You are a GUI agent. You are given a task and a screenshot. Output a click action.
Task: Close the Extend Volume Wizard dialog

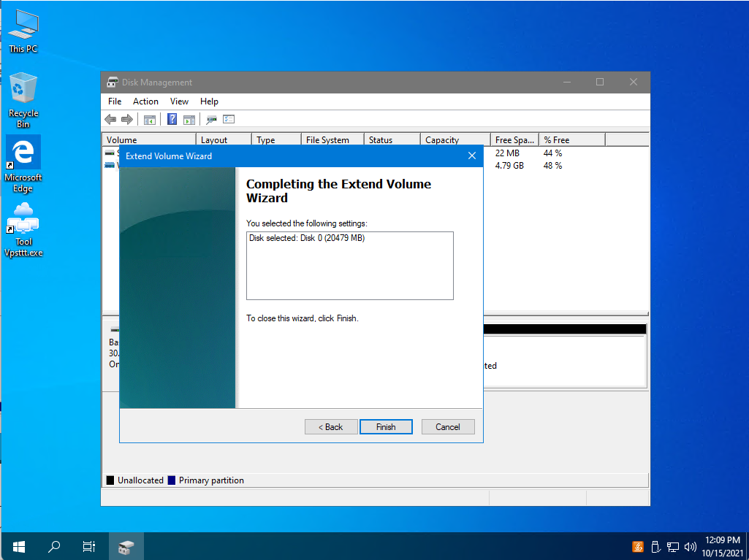coord(472,156)
